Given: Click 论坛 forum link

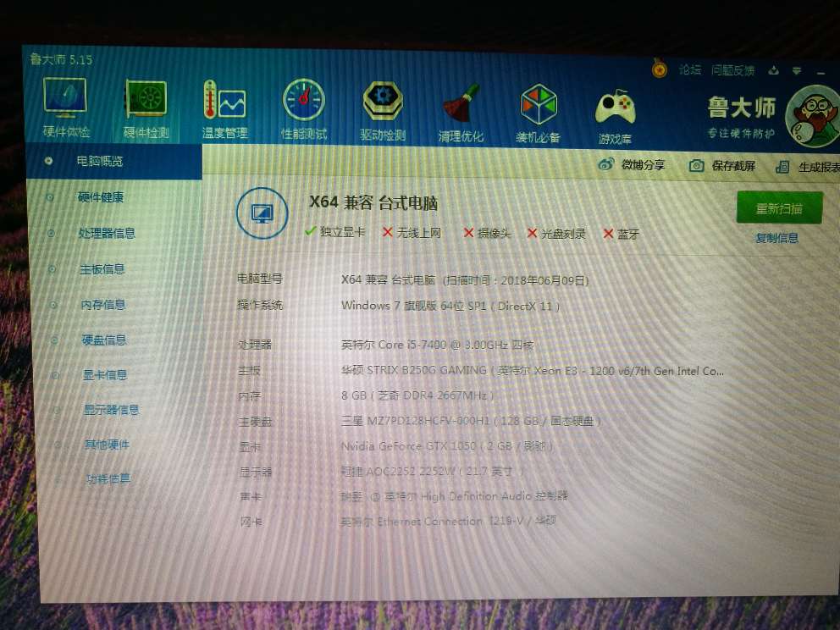Looking at the screenshot, I should tap(690, 69).
